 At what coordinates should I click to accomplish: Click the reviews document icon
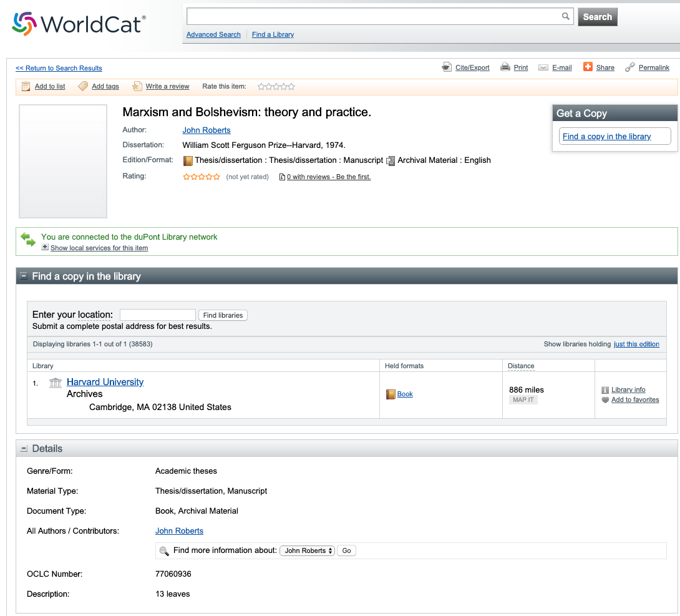click(282, 177)
